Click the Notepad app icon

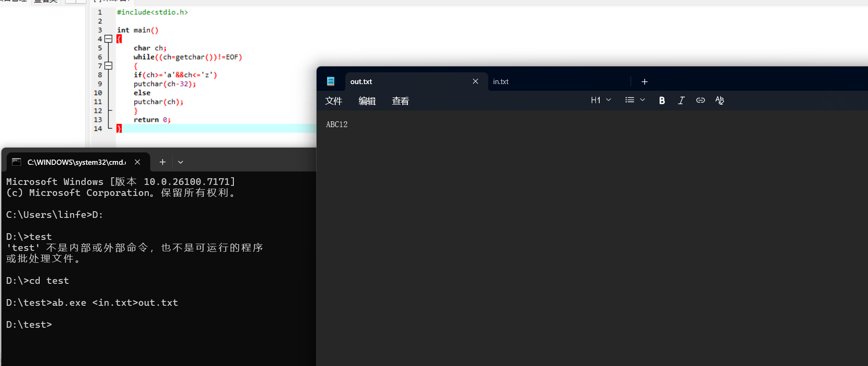pyautogui.click(x=330, y=81)
